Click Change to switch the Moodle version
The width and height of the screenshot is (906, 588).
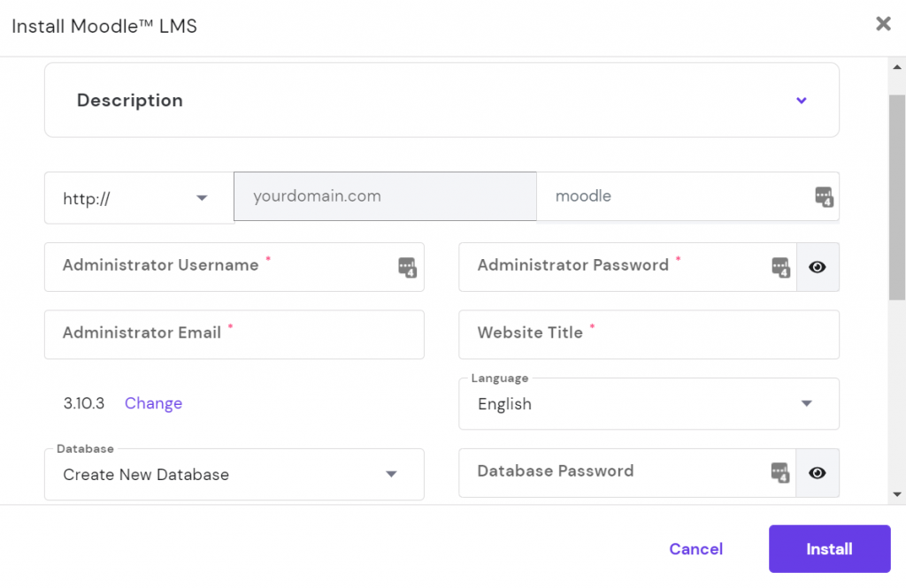(153, 403)
